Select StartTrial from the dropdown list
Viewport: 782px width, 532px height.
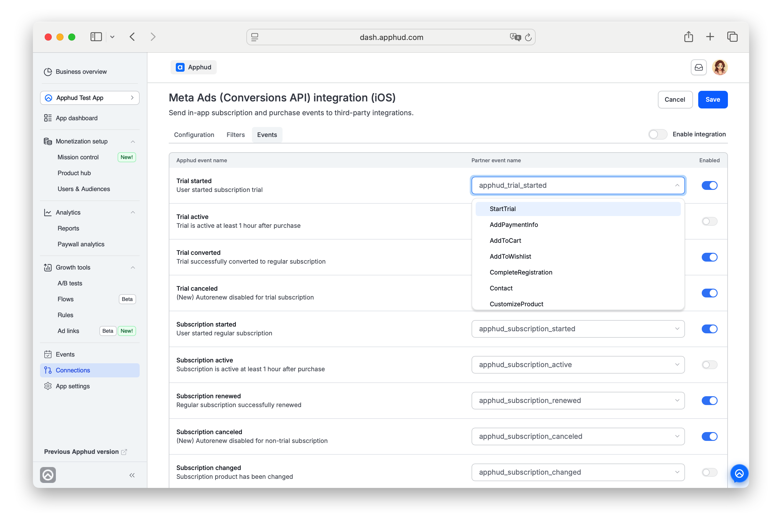578,209
